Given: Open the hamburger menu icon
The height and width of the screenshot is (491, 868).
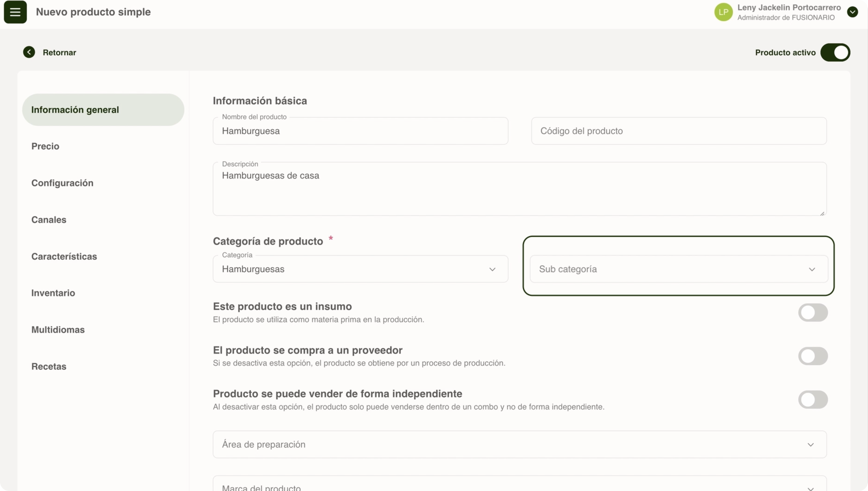Looking at the screenshot, I should tap(15, 12).
